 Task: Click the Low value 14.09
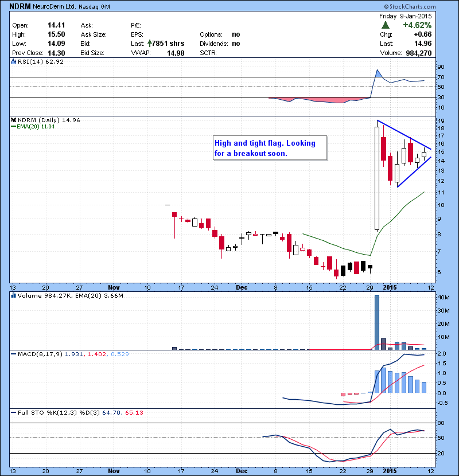coord(56,44)
